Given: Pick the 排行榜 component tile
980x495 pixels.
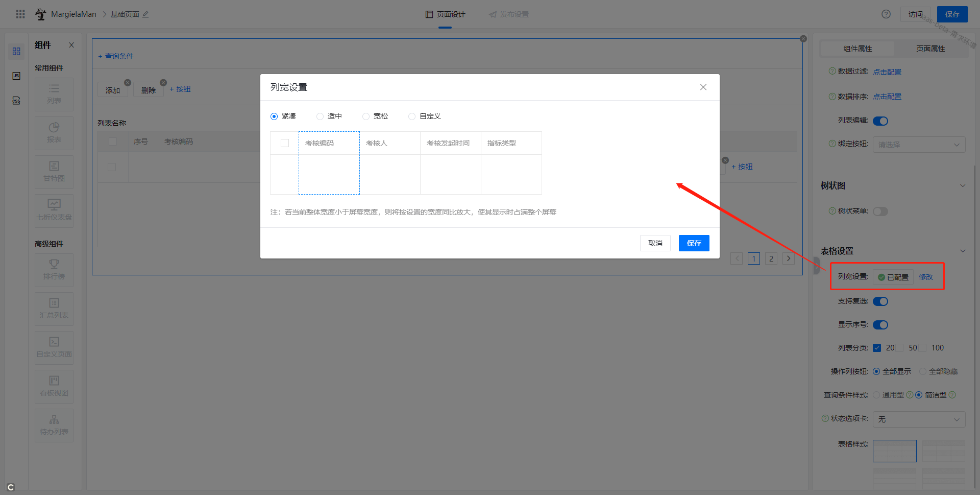Looking at the screenshot, I should click(x=54, y=270).
